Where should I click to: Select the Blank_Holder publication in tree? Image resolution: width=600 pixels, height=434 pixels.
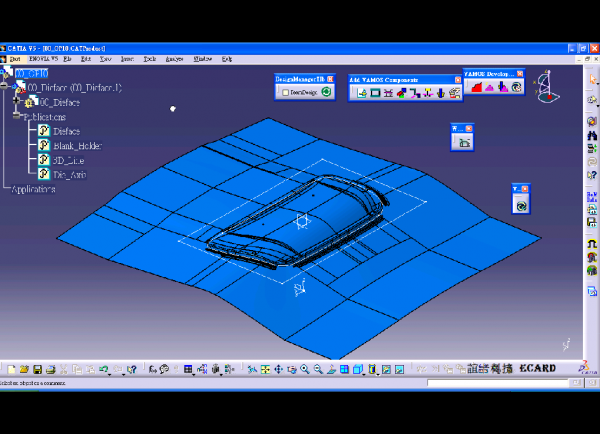(x=77, y=145)
